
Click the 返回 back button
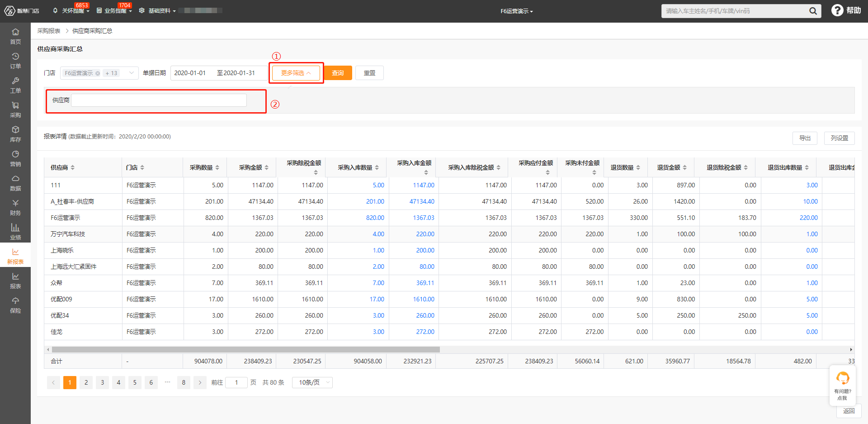coord(849,411)
